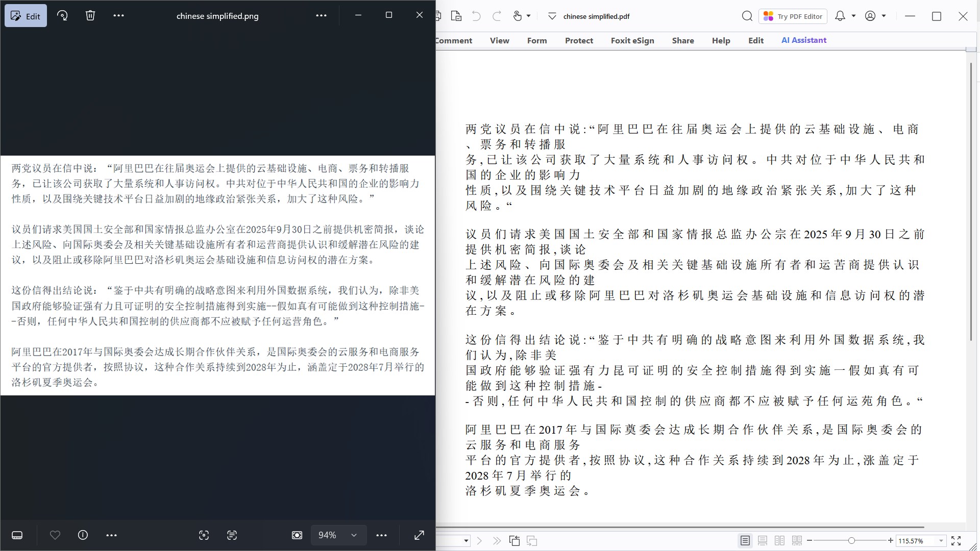Show file info in the photo viewer
Screen dimensions: 980x551
point(83,535)
